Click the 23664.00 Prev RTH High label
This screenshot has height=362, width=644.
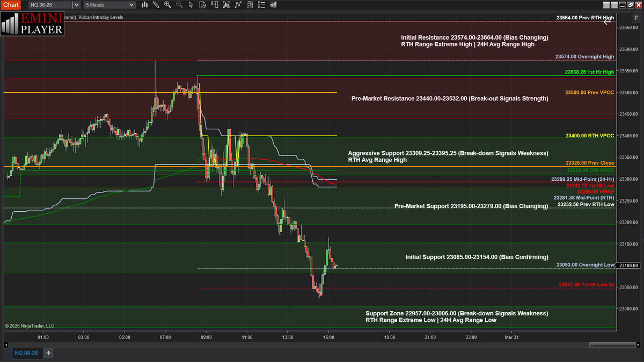[585, 18]
